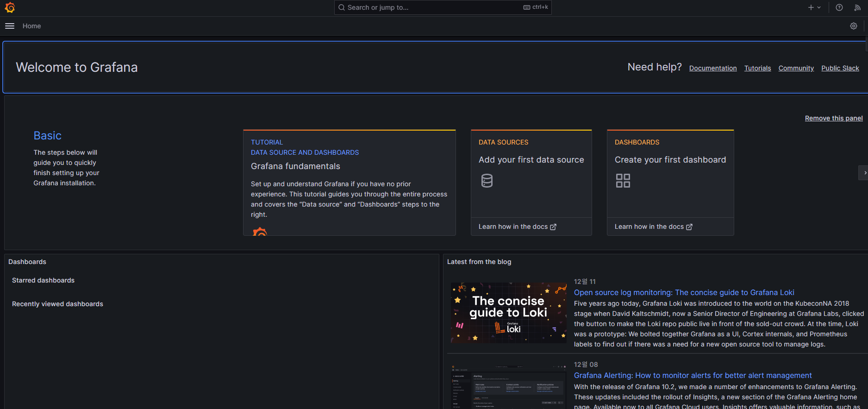Image resolution: width=868 pixels, height=409 pixels.
Task: Open the plus New menu dropdown
Action: (814, 7)
